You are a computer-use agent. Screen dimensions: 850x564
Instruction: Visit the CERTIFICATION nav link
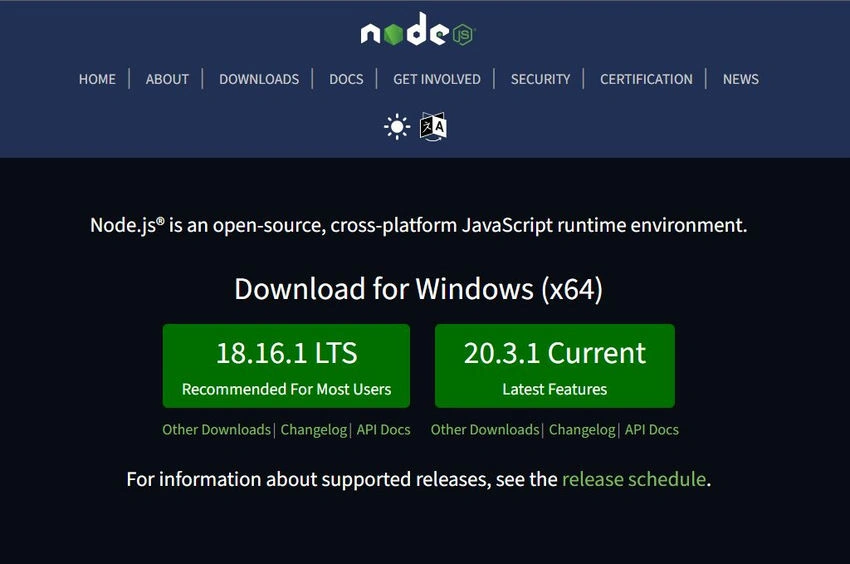[646, 79]
